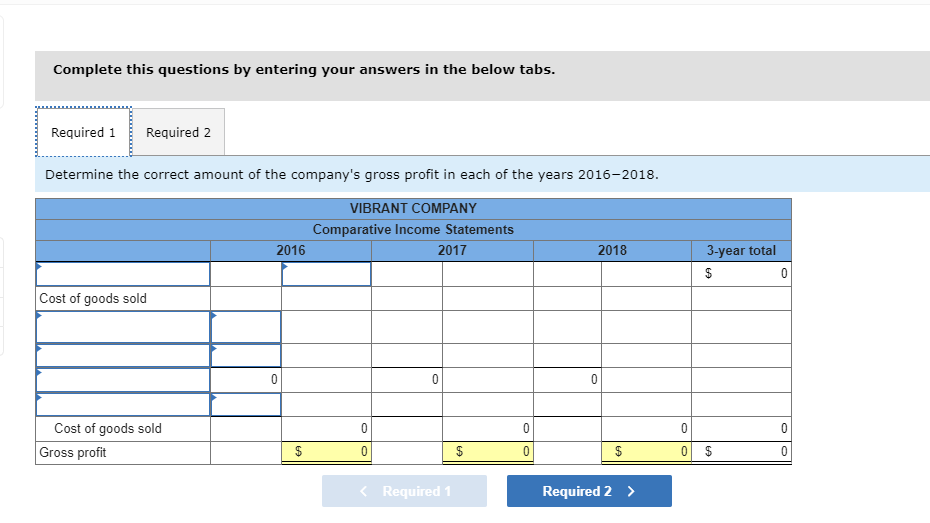
Task: Select the 2016 amount input in the first row
Action: click(326, 274)
